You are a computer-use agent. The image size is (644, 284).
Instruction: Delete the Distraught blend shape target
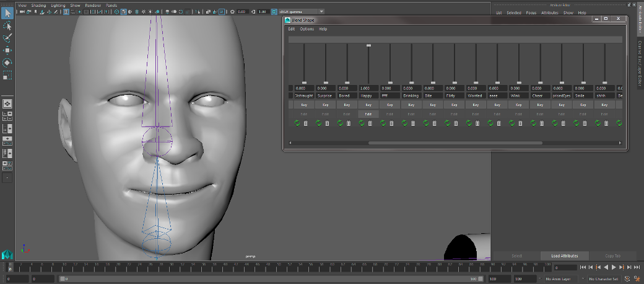pos(306,123)
